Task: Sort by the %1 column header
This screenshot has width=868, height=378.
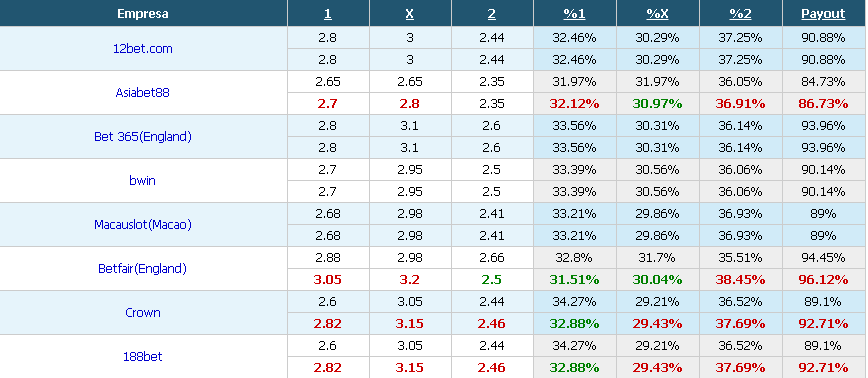Action: [x=574, y=14]
